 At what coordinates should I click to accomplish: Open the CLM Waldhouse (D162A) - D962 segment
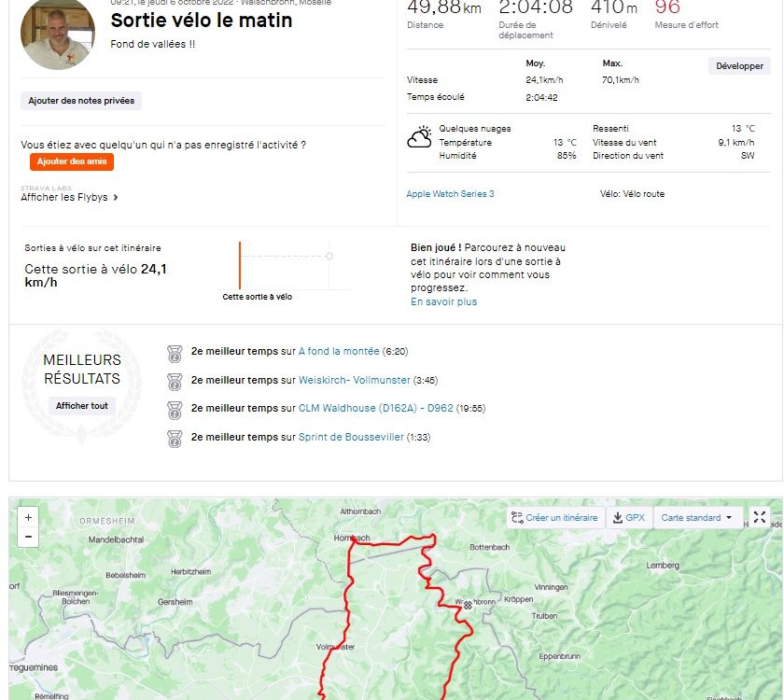(375, 408)
